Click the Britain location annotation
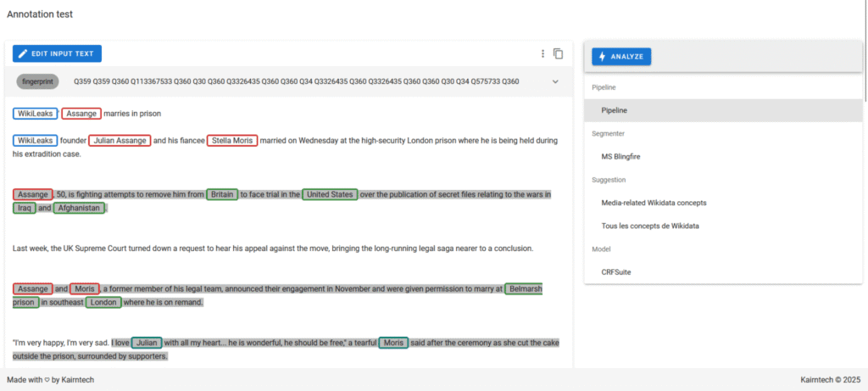 [x=222, y=194]
